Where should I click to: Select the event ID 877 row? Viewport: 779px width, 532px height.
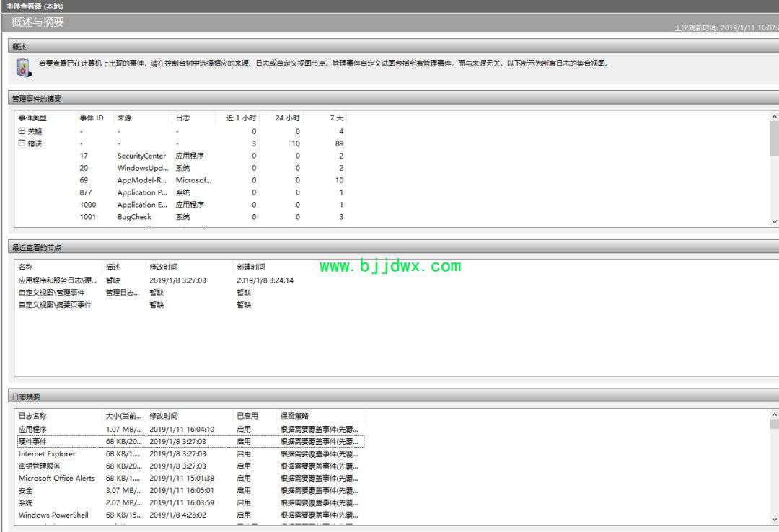(181, 192)
